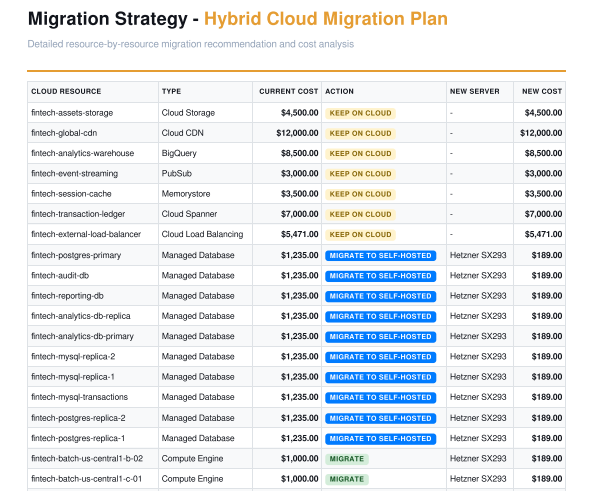Click Migrate to Self-Hosted badge for fintech-audit-db
The image size is (592, 491).
point(381,276)
